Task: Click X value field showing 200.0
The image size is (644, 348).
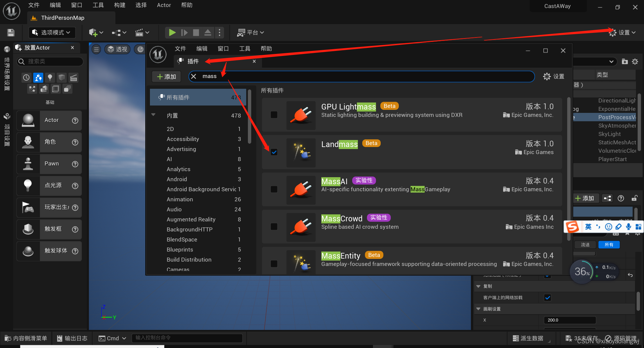Action: [570, 320]
